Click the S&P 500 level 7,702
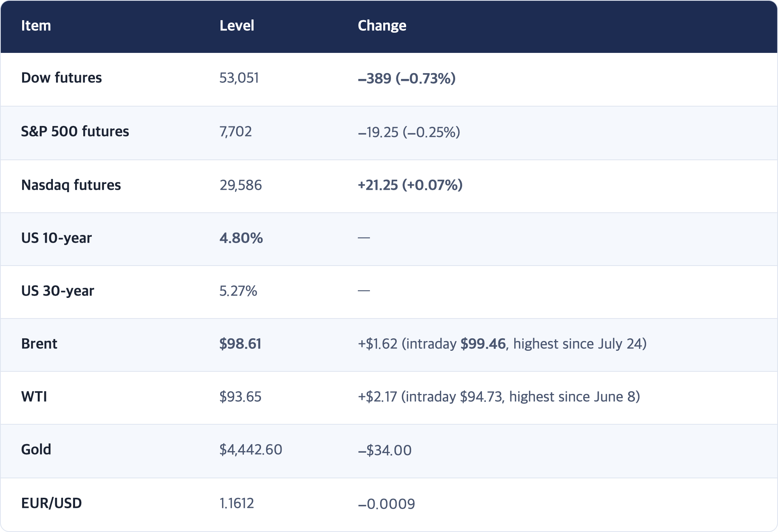 click(x=235, y=131)
